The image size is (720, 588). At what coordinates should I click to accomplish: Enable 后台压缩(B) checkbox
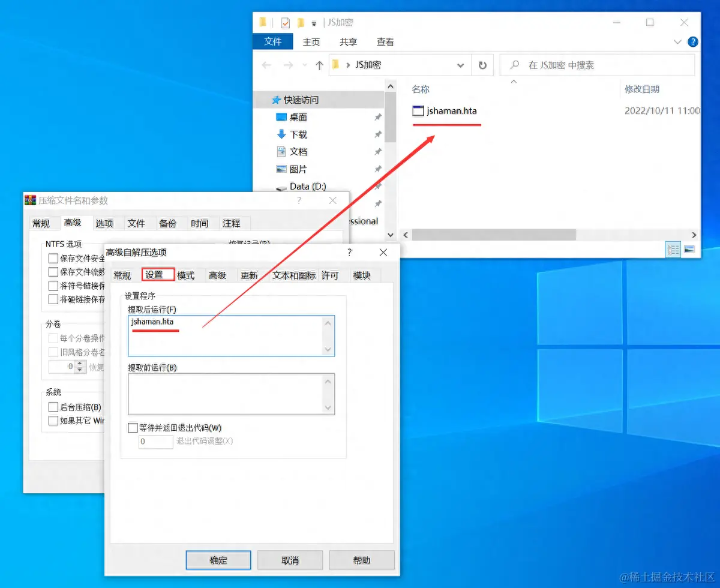coord(53,407)
